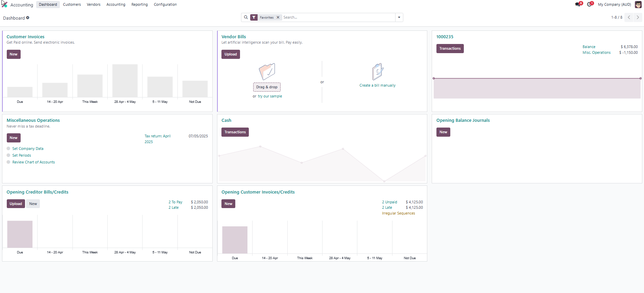This screenshot has height=293, width=644.
Task: Open the My Company (AUD) switcher
Action: (x=614, y=4)
